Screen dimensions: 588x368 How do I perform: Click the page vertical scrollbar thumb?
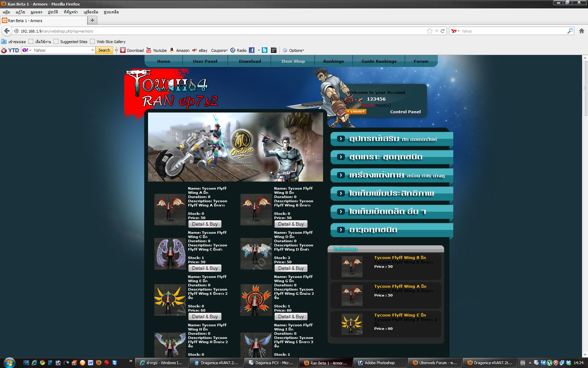(x=585, y=89)
